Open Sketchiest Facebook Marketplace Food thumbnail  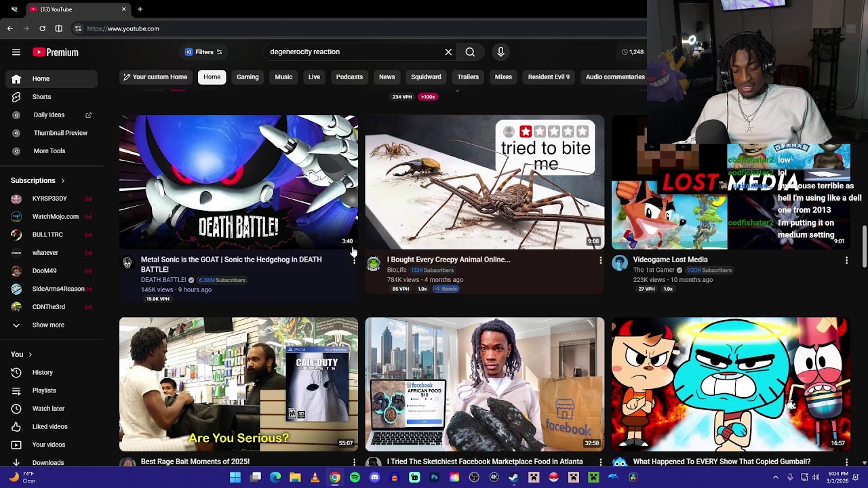pyautogui.click(x=485, y=384)
